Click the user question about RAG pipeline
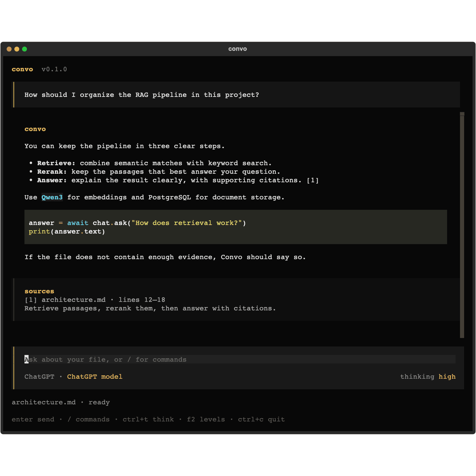Viewport: 476px width, 476px height. (142, 95)
